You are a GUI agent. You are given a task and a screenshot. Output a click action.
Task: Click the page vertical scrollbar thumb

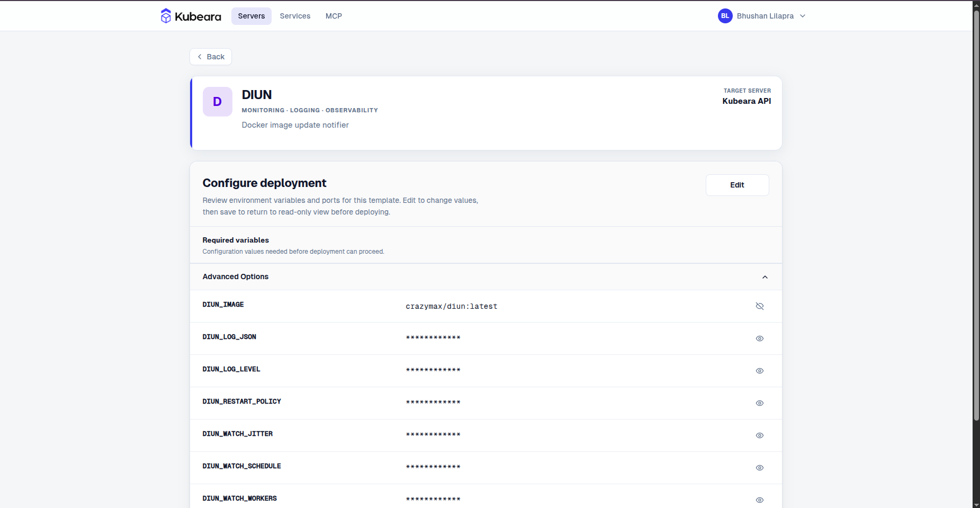976,216
